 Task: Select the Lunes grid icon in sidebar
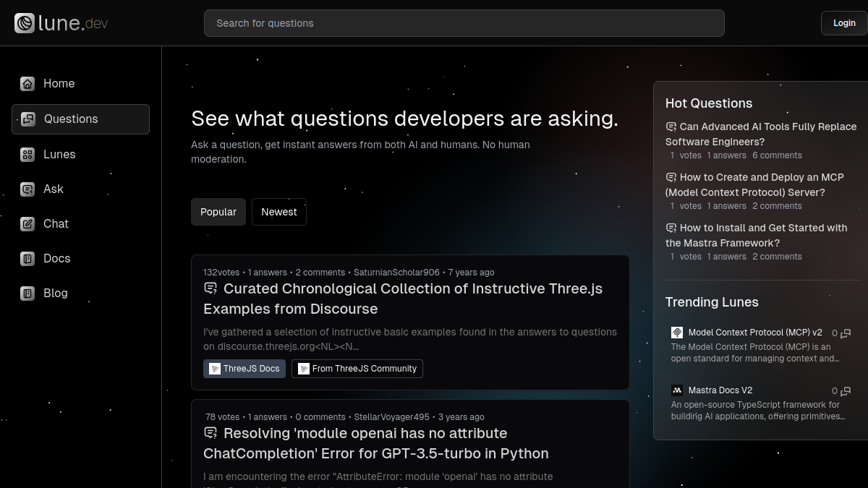tap(27, 154)
